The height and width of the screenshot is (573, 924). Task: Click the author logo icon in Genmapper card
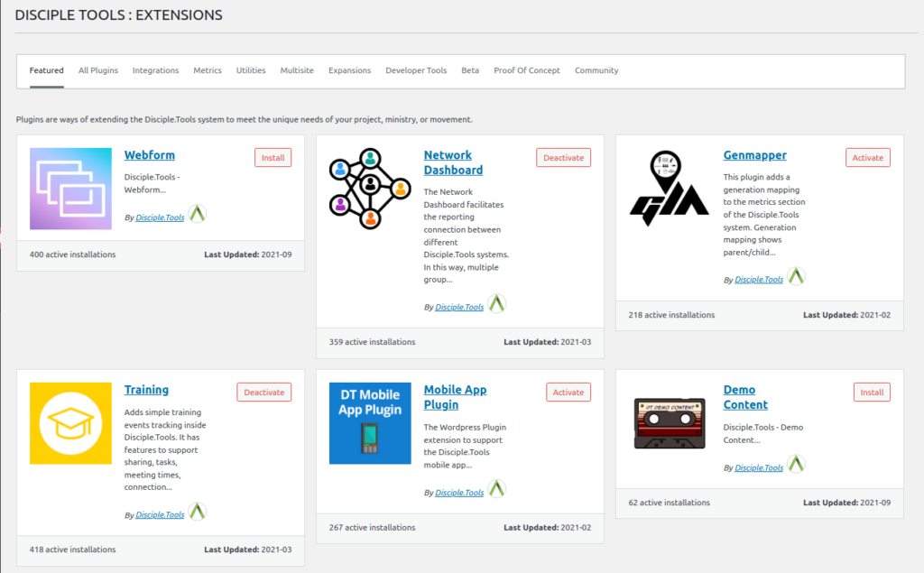point(796,276)
